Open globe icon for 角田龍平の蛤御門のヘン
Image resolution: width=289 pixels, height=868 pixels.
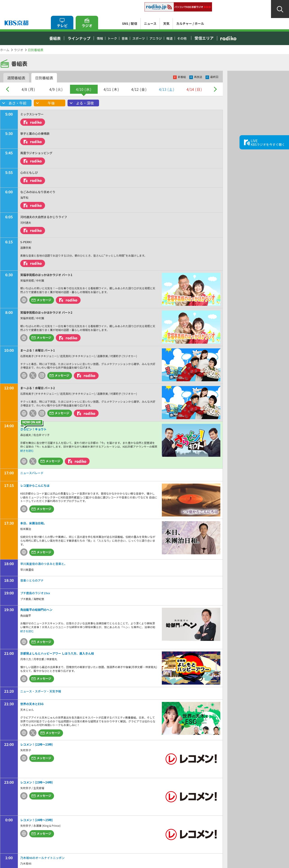(24, 642)
